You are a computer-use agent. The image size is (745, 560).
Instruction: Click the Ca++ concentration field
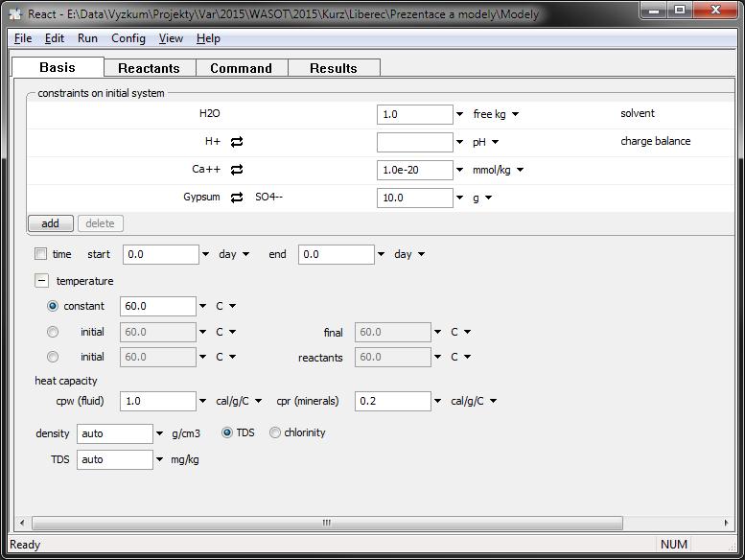coord(415,170)
